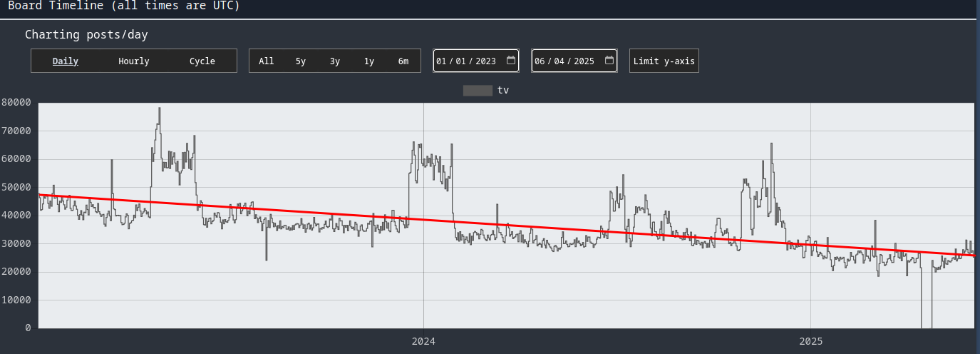Click the 2024 x-axis label
The width and height of the screenshot is (980, 354).
(423, 342)
